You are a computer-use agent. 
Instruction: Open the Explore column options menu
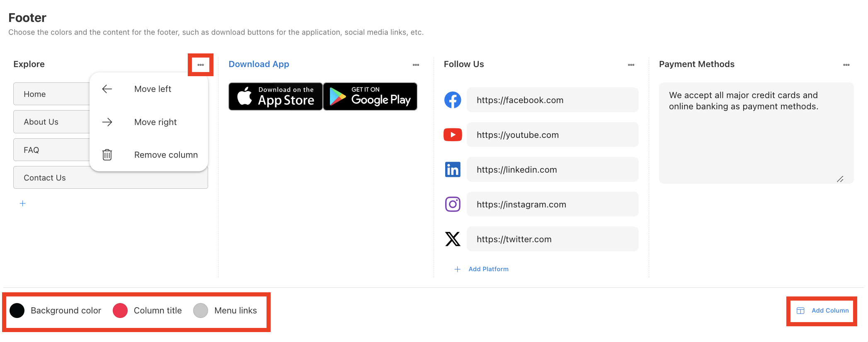[201, 65]
